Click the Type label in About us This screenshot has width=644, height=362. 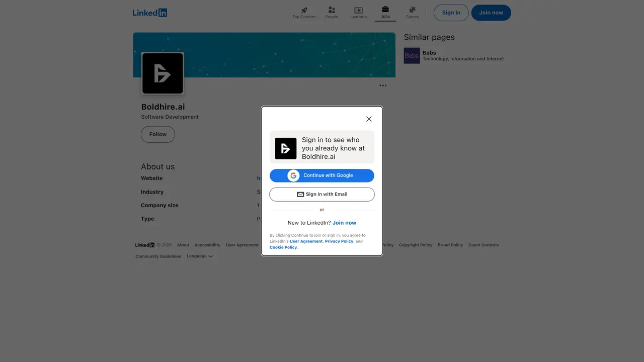click(x=147, y=219)
